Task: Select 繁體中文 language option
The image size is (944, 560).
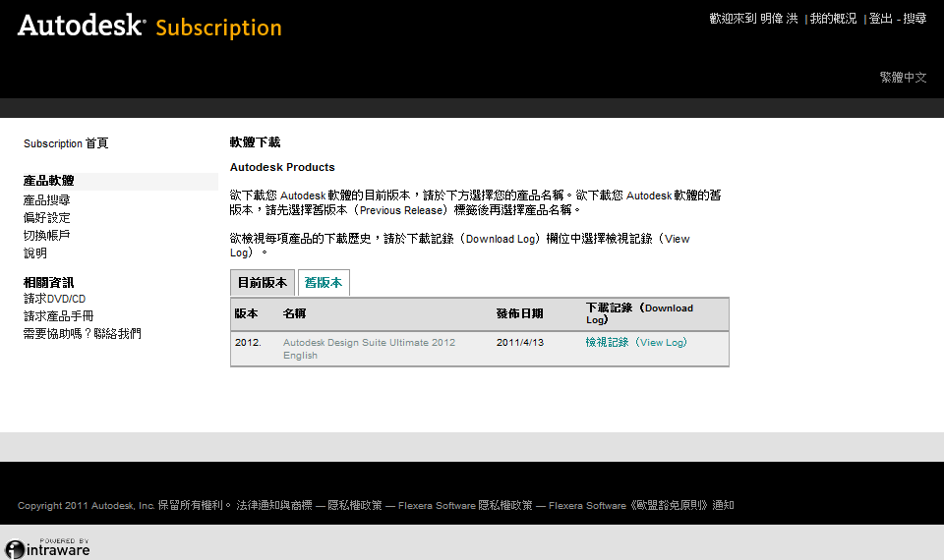Action: 903,77
